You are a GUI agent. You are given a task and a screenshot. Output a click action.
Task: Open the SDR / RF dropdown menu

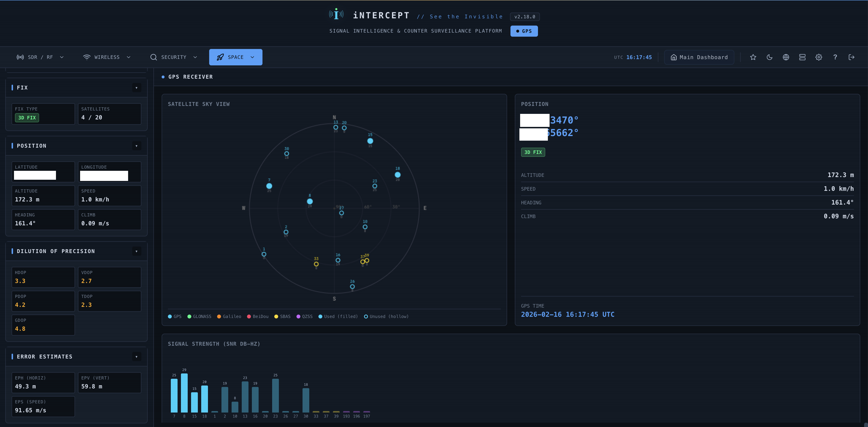40,57
